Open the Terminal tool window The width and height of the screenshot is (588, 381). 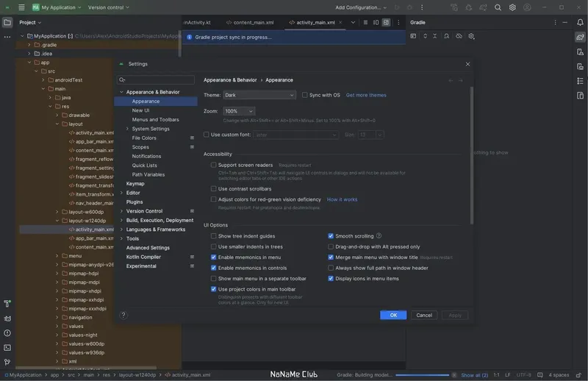tap(7, 348)
